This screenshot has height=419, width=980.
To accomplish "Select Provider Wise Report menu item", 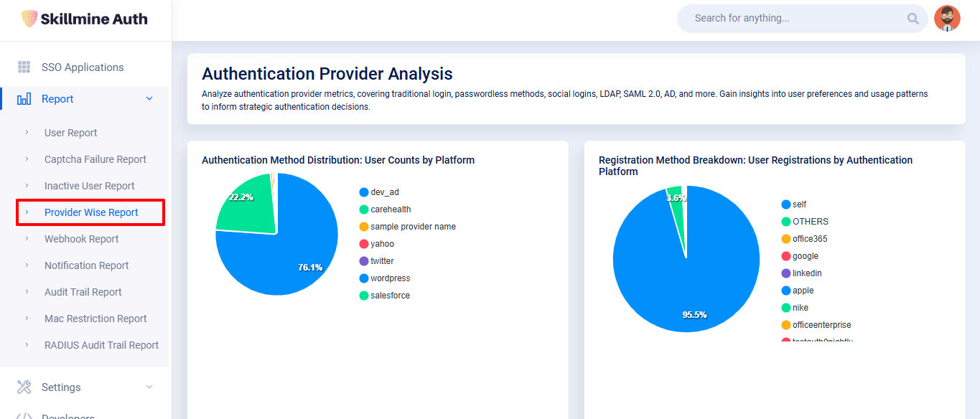I will coord(91,212).
